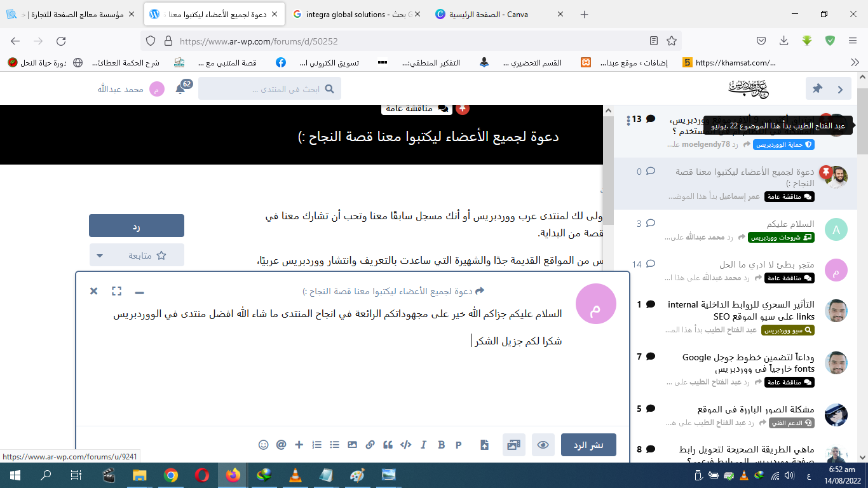Reload the current page
Image resolution: width=868 pixels, height=488 pixels.
click(x=61, y=41)
